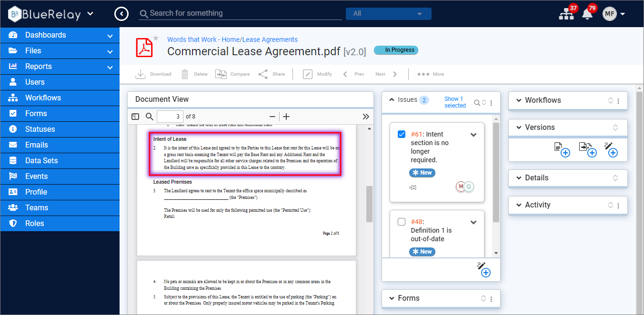Screen dimensions: 644x315
Task: Click the Issues list vertical scrollbar
Action: [496, 172]
